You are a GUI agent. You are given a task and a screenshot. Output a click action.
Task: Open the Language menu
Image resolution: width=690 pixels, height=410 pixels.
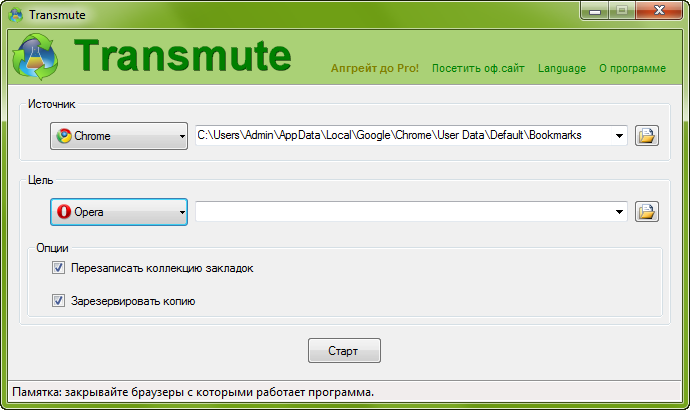point(562,68)
